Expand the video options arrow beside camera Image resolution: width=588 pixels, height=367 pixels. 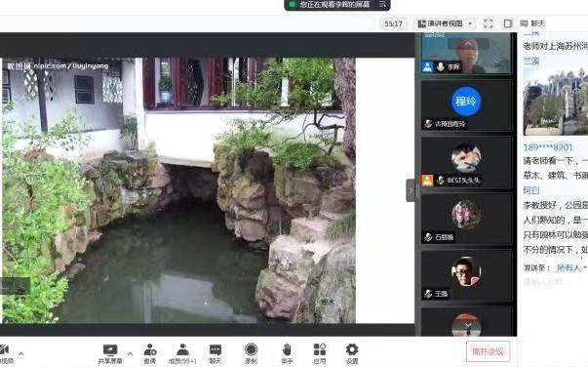(21, 353)
